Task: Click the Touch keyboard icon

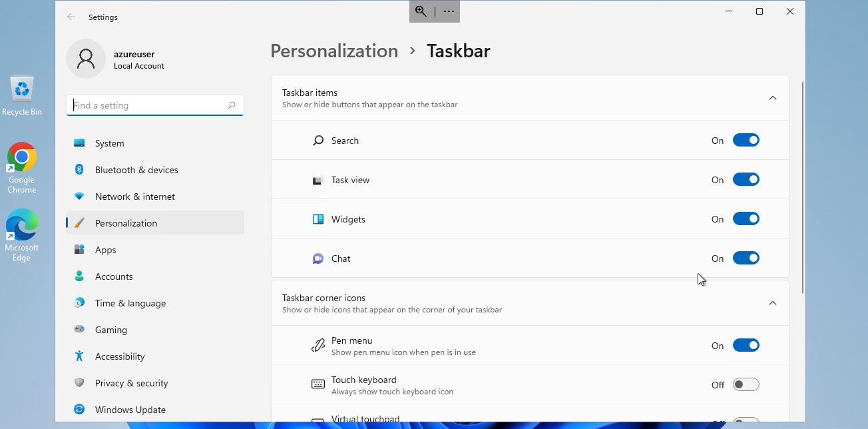Action: [x=318, y=384]
